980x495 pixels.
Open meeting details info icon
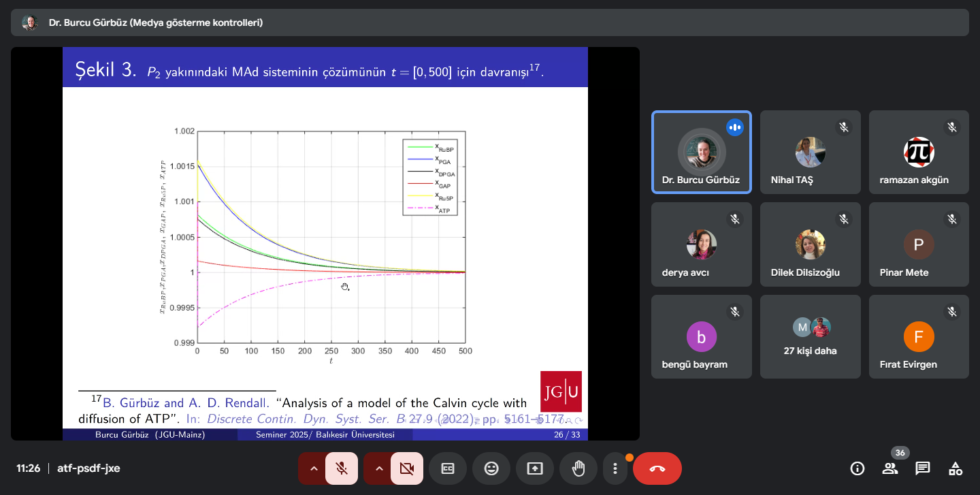click(x=857, y=468)
